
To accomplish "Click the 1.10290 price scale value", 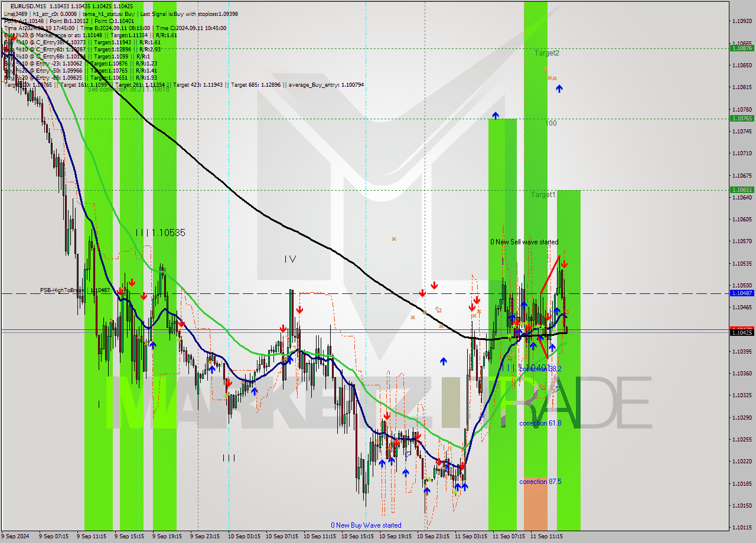I will point(741,417).
